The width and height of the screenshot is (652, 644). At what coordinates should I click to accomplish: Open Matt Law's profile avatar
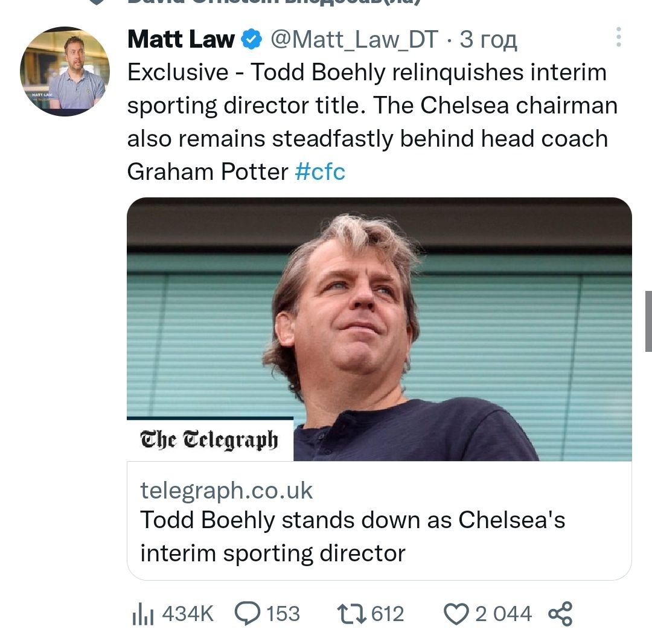click(65, 71)
